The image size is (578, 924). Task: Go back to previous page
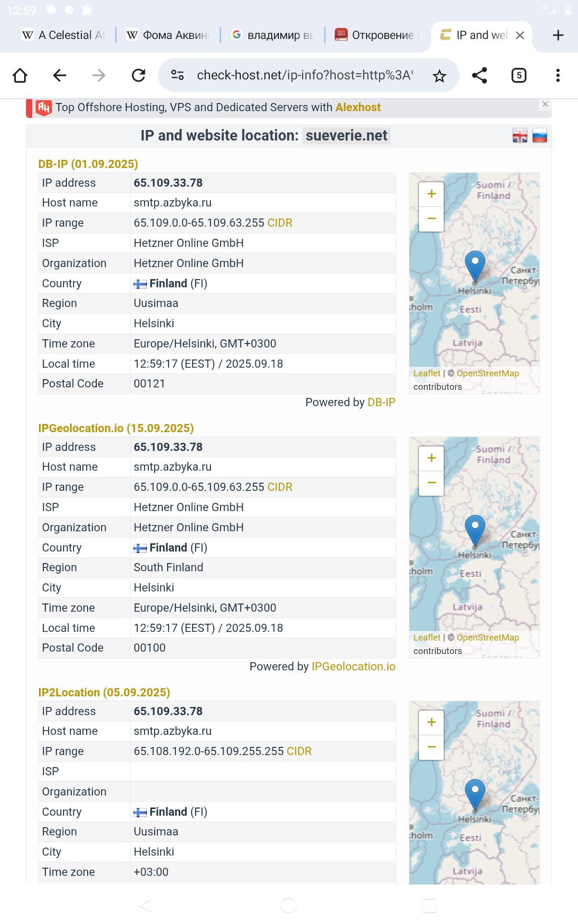(x=60, y=76)
